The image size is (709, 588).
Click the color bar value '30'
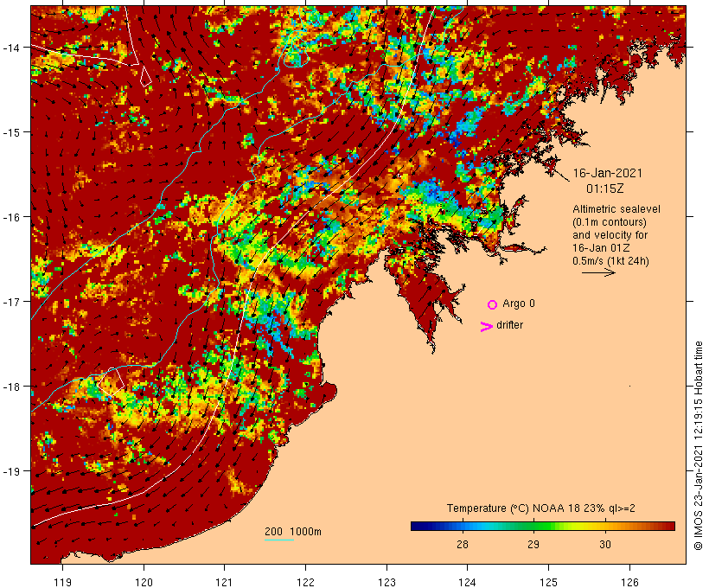(605, 544)
